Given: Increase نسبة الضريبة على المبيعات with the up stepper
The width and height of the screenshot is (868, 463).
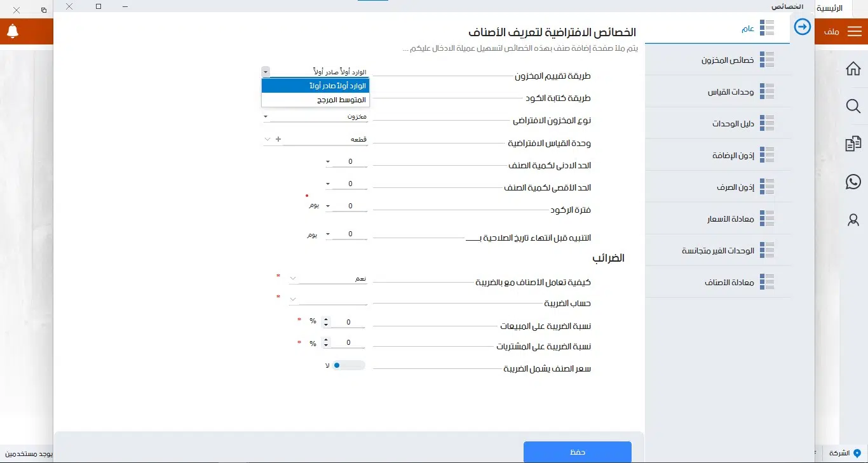Looking at the screenshot, I should 326,318.
